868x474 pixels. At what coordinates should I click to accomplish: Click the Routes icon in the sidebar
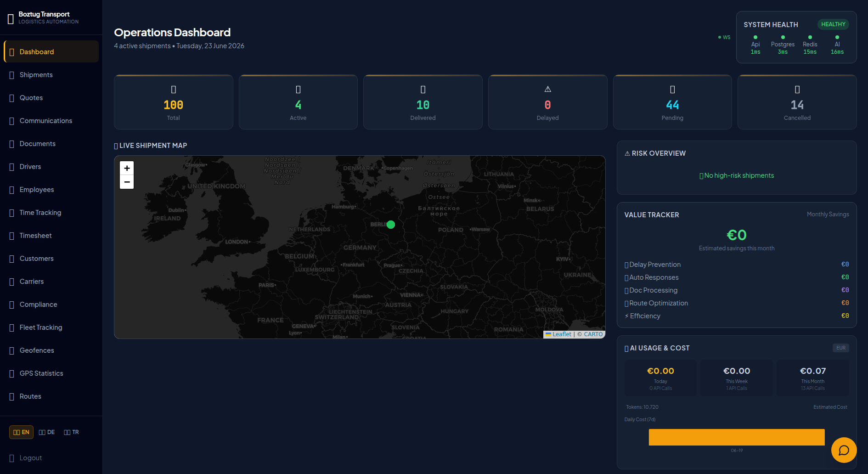[x=12, y=397]
